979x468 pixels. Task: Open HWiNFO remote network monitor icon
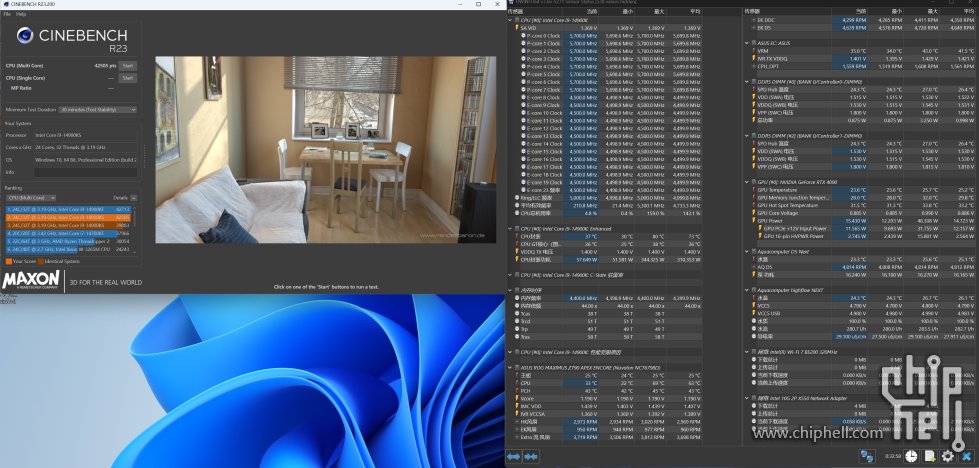867,456
